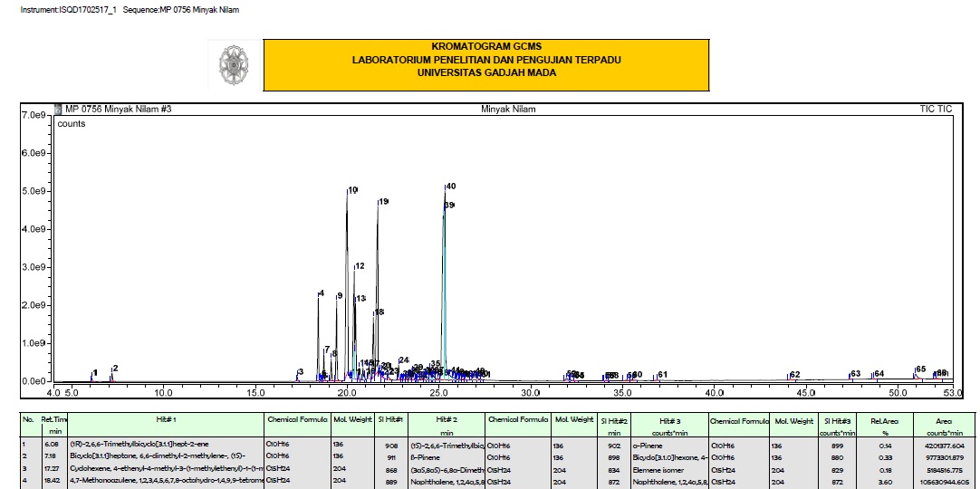Viewport: 980px width, 489px height.
Task: Select peak label 10 on the chromatogram
Action: 353,190
